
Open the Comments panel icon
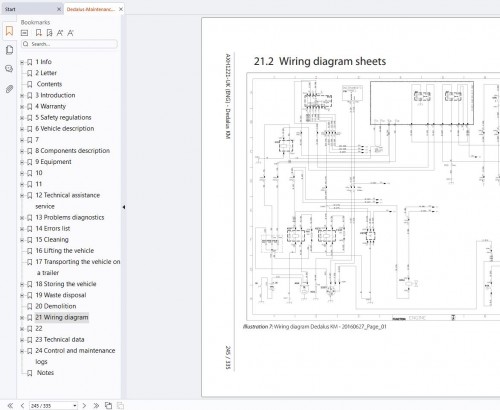9,69
